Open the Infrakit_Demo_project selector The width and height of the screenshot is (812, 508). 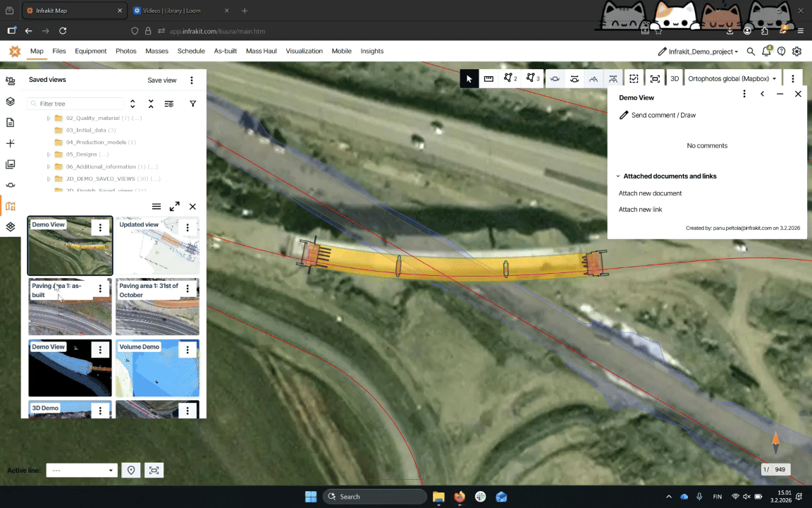(698, 52)
